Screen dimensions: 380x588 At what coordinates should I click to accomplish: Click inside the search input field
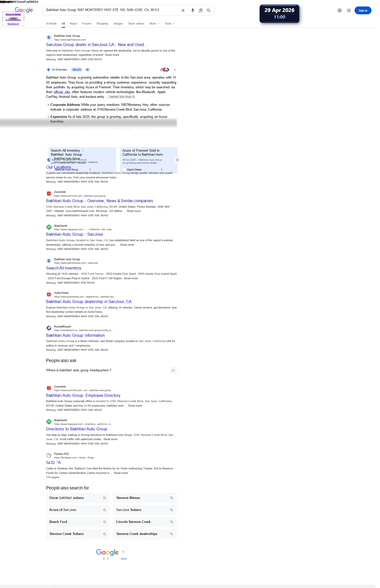pos(111,10)
